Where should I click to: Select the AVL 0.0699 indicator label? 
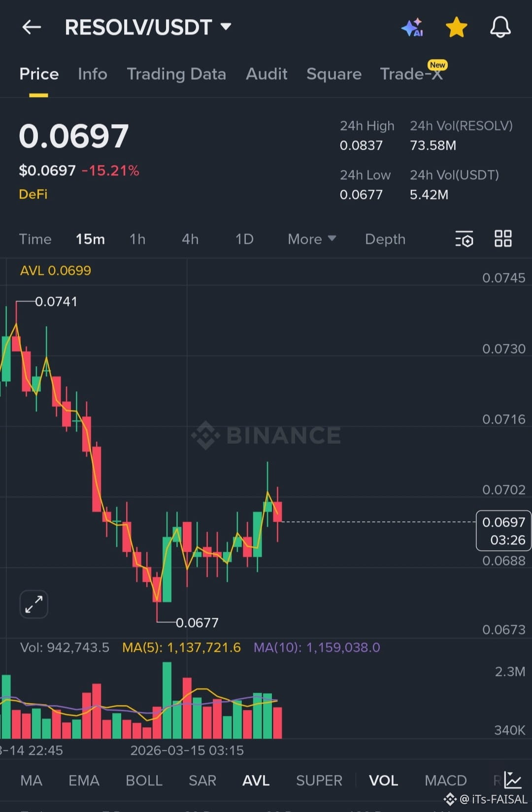[x=56, y=271]
